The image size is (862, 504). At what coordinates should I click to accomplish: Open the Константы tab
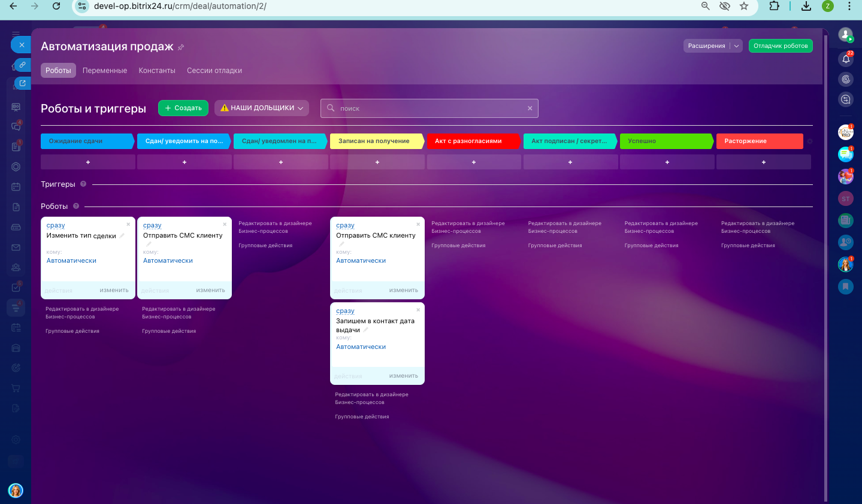pyautogui.click(x=157, y=71)
